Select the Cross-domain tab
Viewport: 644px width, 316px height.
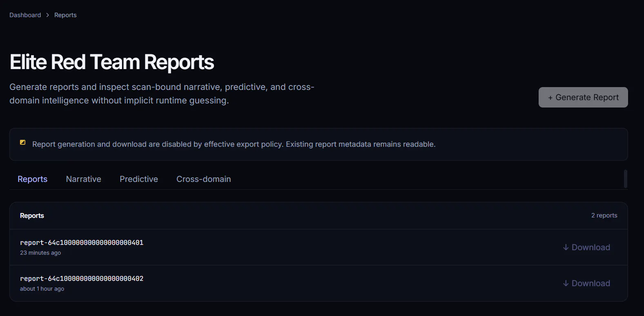[x=204, y=179]
